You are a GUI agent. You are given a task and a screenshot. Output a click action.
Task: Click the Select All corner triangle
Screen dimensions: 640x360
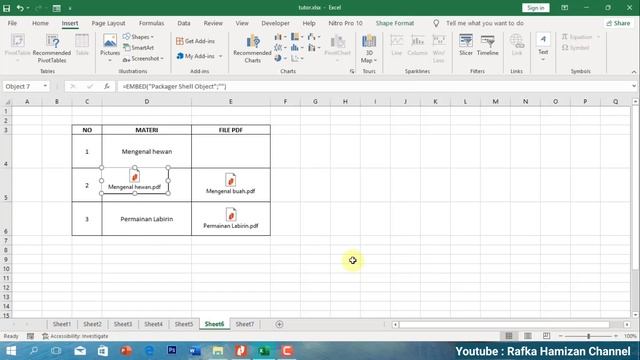[7, 102]
